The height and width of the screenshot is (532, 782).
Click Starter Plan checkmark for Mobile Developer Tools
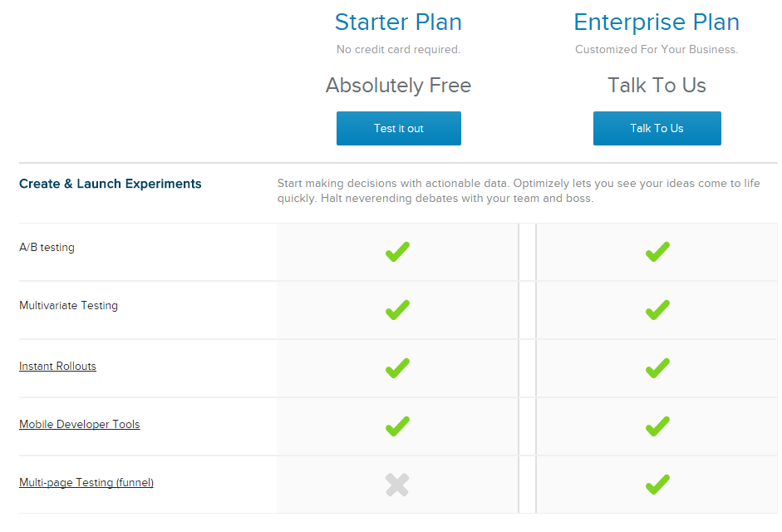398,426
